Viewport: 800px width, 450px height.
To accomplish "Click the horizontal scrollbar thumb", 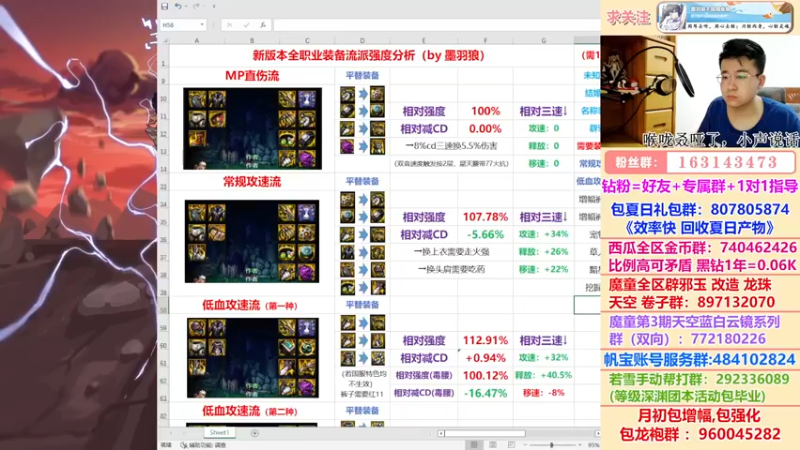I will pyautogui.click(x=486, y=434).
